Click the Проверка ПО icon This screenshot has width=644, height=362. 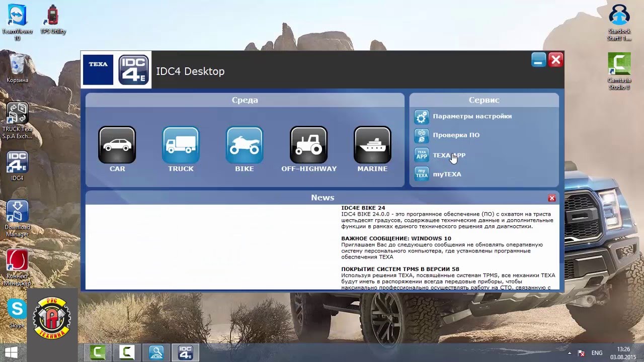click(422, 136)
